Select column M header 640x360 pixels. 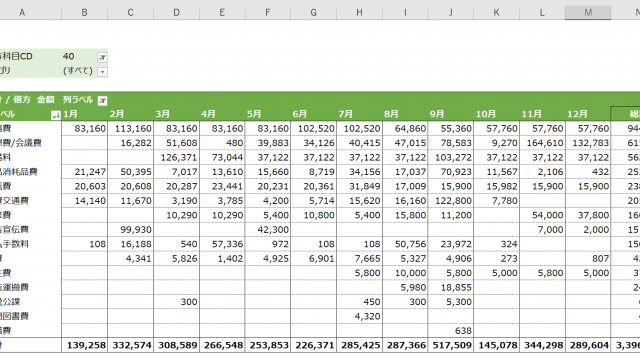coord(588,13)
